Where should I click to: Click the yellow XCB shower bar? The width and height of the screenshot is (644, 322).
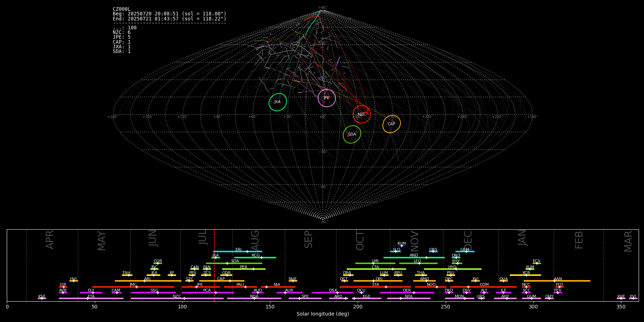pos(525,275)
